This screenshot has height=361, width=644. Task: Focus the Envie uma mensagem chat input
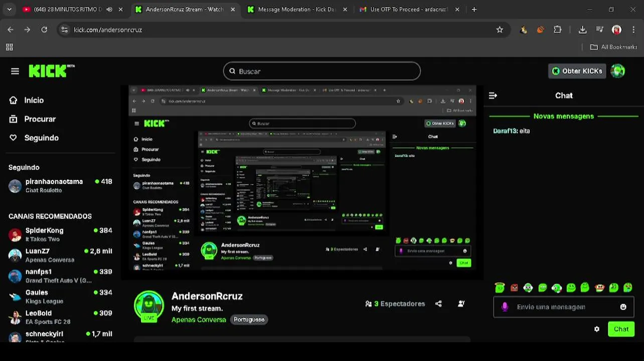click(x=564, y=307)
